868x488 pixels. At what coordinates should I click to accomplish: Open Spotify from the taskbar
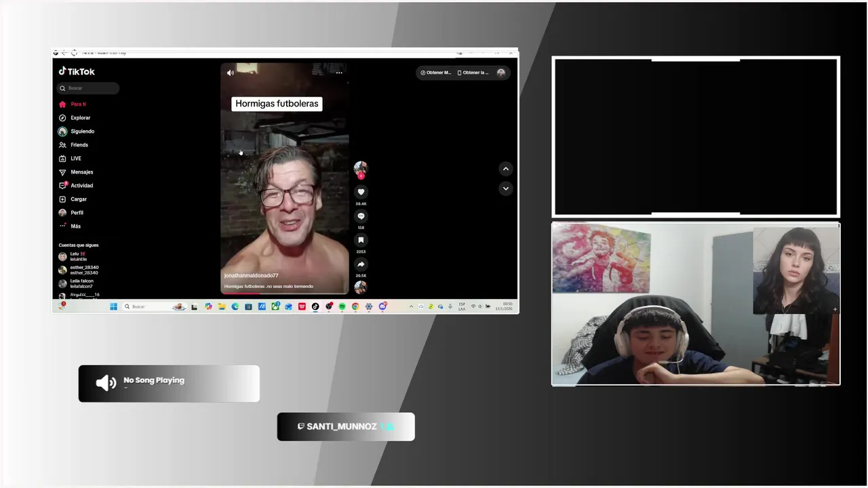(x=342, y=307)
